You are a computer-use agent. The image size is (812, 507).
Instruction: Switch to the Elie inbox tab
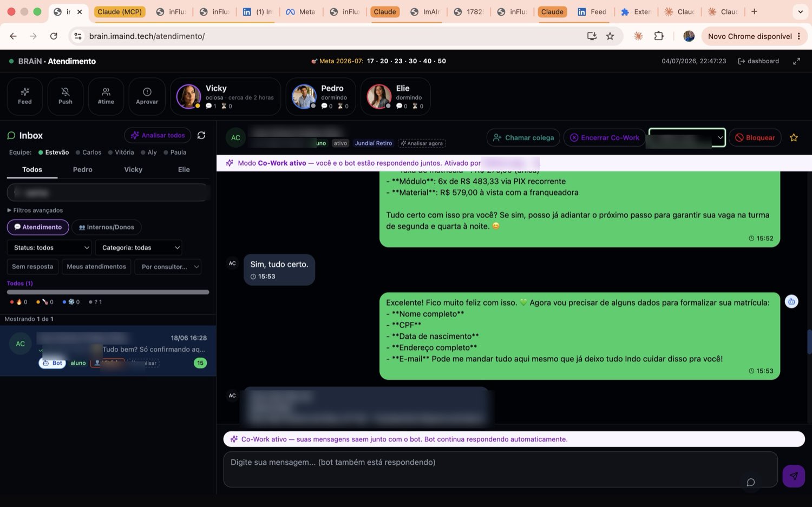tap(184, 169)
